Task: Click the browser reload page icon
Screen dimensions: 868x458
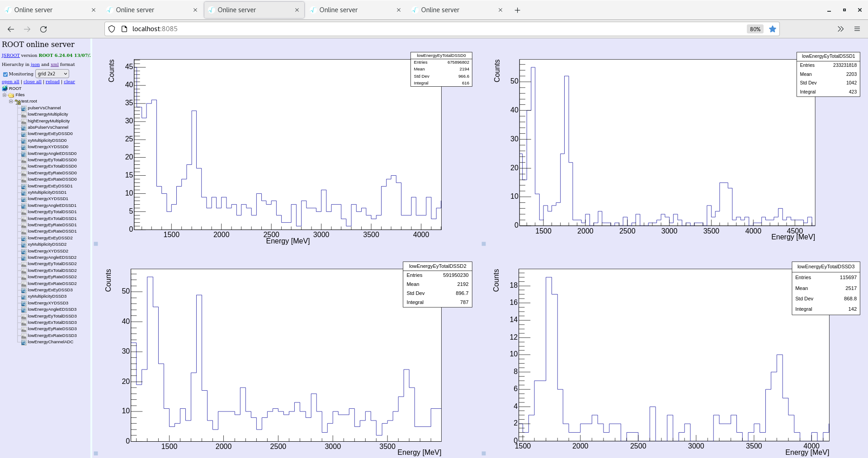Action: point(43,29)
